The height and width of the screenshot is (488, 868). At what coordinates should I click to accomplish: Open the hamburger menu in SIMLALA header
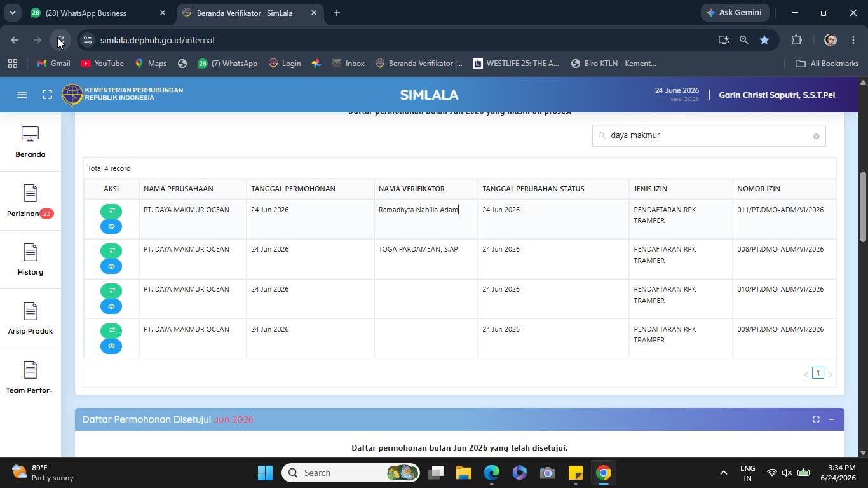coord(22,95)
